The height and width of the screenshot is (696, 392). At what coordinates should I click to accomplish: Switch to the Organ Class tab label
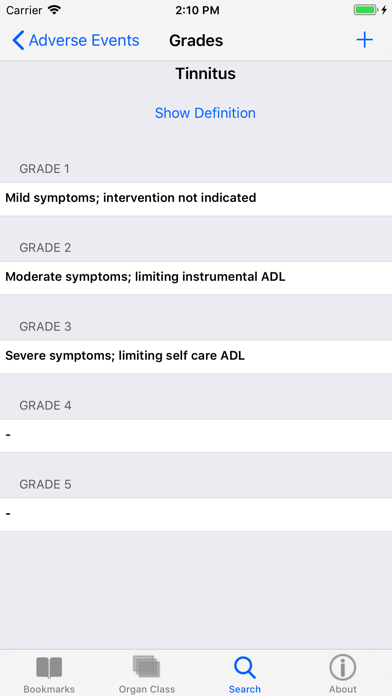pyautogui.click(x=147, y=689)
